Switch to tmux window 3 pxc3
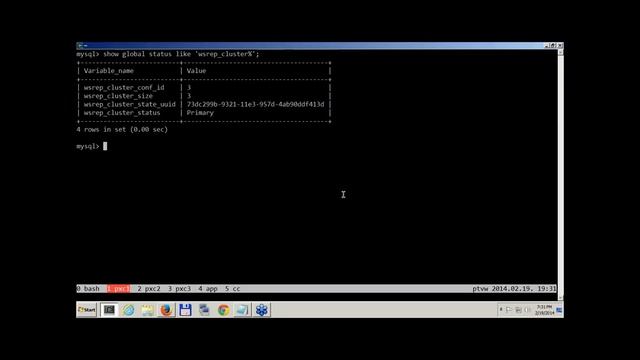640x360 pixels. (179, 289)
